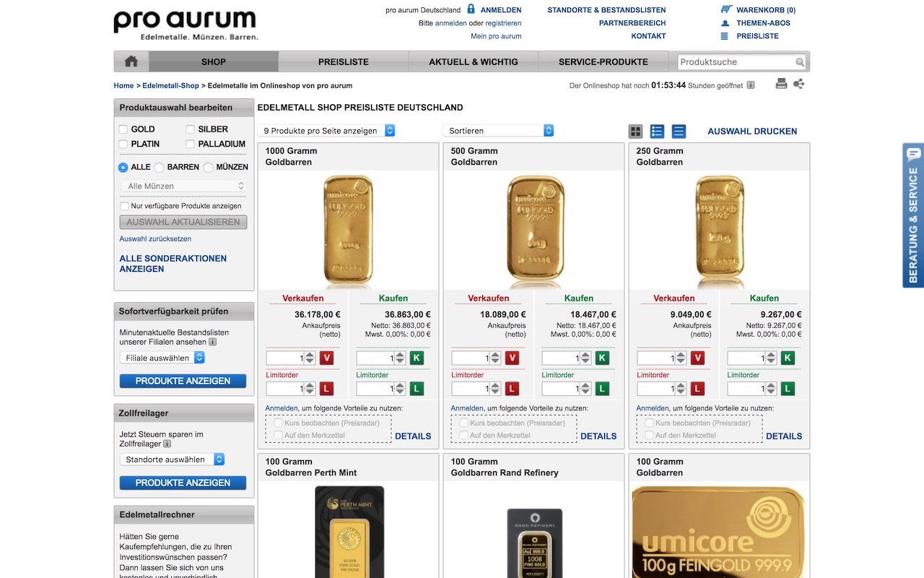Image resolution: width=924 pixels, height=578 pixels.
Task: Click the Preisliste list icon in header
Action: (725, 36)
